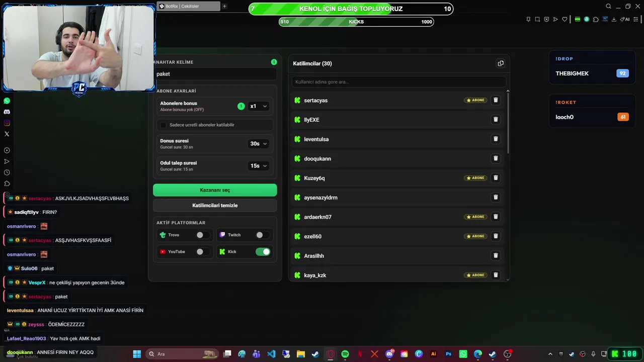Open X (Twitter) in the browser sidebar
This screenshot has width=644, height=362.
coord(7,134)
